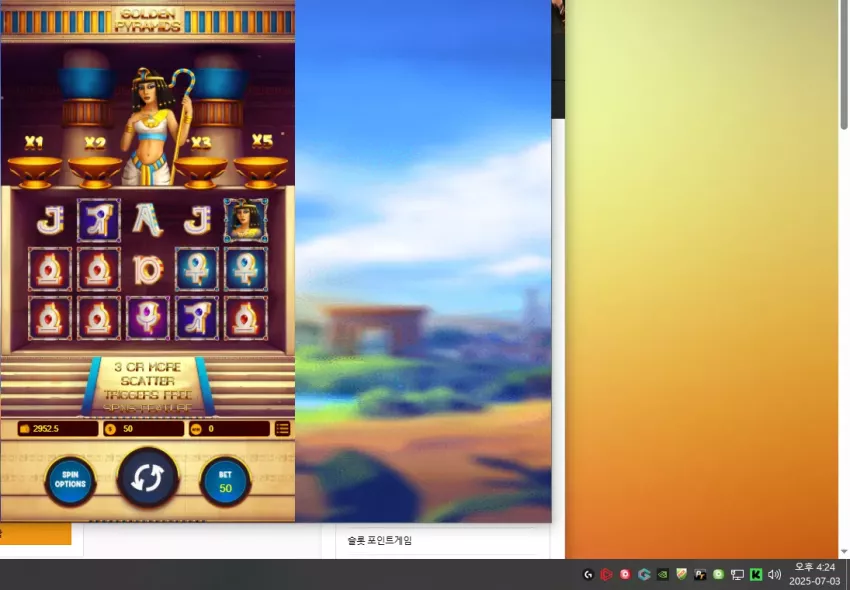This screenshot has height=590, width=850.
Task: Click the page vertical scrollbar thumb
Action: 843,65
